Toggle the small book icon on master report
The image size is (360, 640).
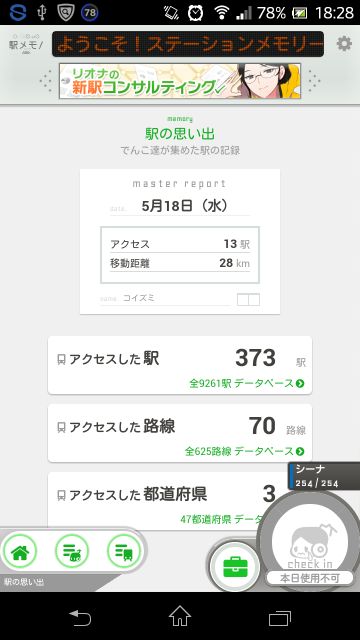tap(248, 300)
